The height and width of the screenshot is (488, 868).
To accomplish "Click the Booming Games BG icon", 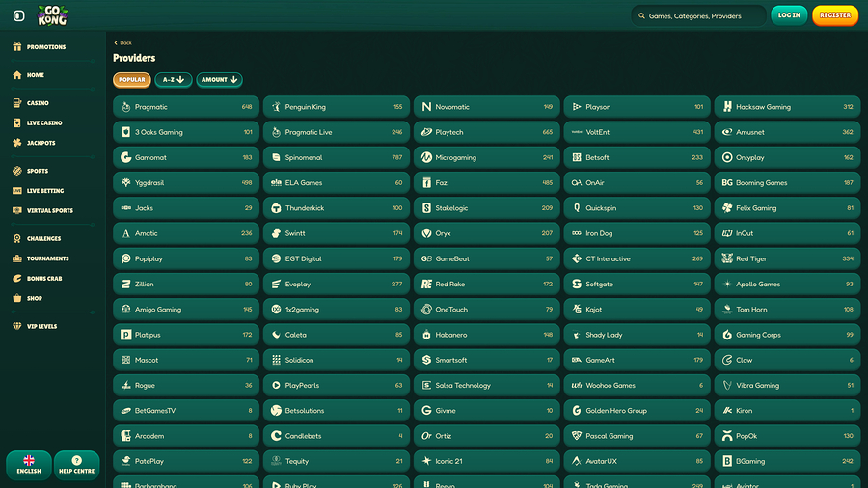I will [727, 182].
